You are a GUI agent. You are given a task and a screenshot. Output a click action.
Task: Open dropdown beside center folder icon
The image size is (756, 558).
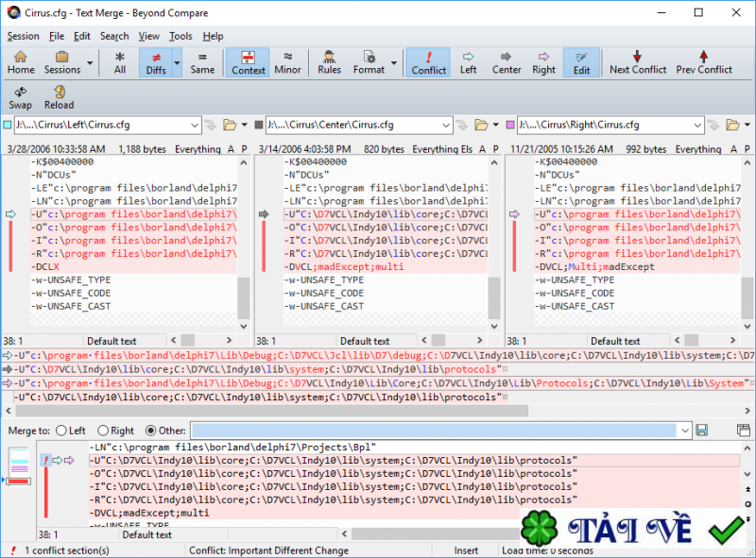pyautogui.click(x=495, y=126)
